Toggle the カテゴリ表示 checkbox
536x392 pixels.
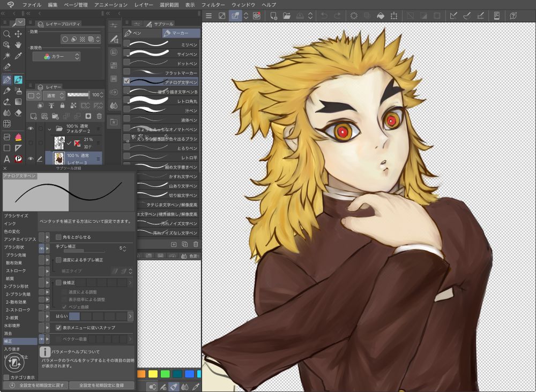tap(6, 378)
